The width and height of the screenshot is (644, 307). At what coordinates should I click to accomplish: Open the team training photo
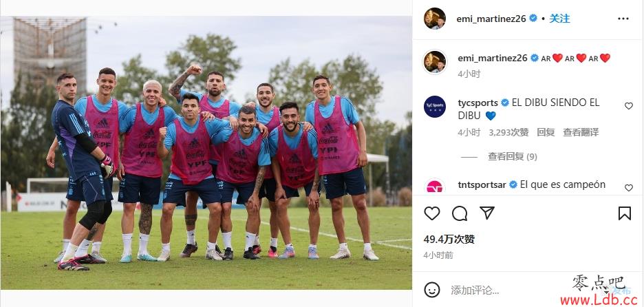pyautogui.click(x=206, y=153)
